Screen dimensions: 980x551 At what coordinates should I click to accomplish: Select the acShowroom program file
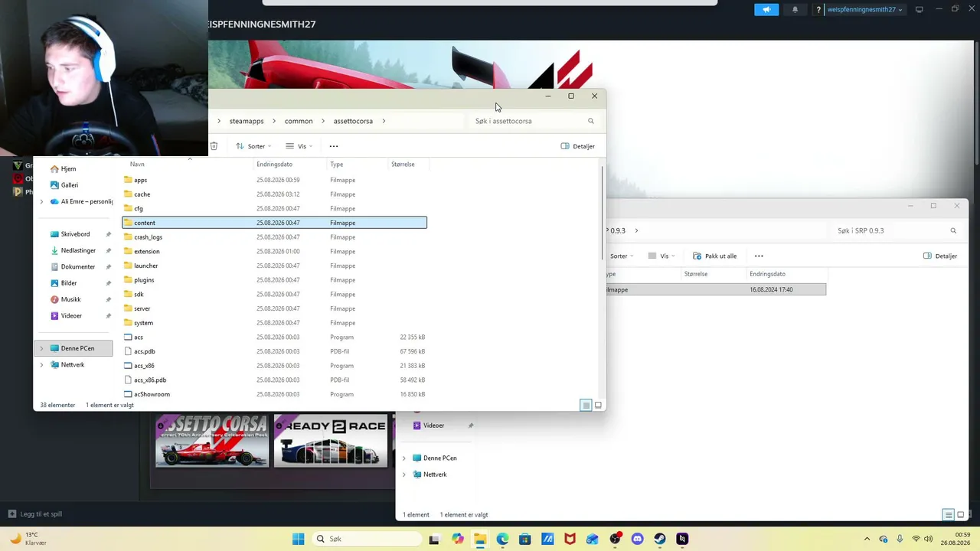[x=274, y=394]
